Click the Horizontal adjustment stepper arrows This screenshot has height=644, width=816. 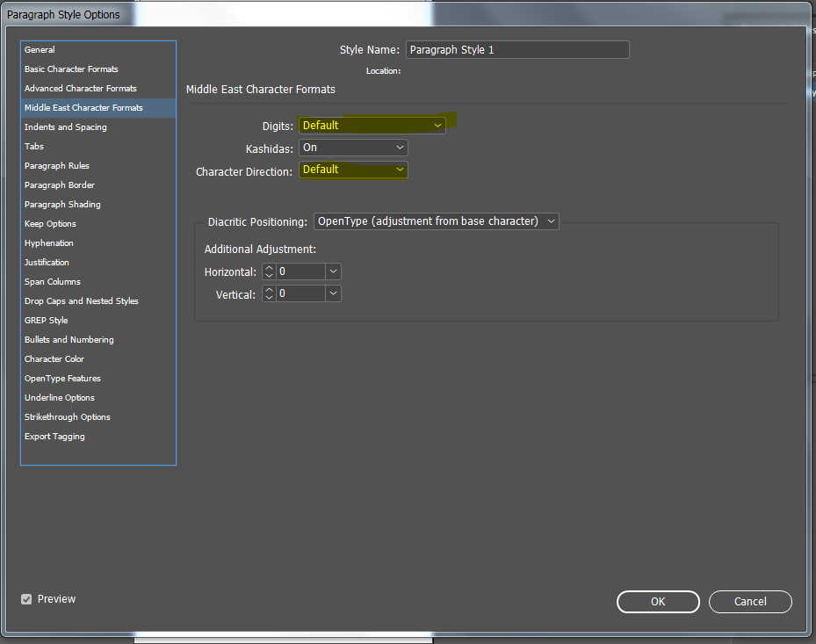tap(269, 271)
